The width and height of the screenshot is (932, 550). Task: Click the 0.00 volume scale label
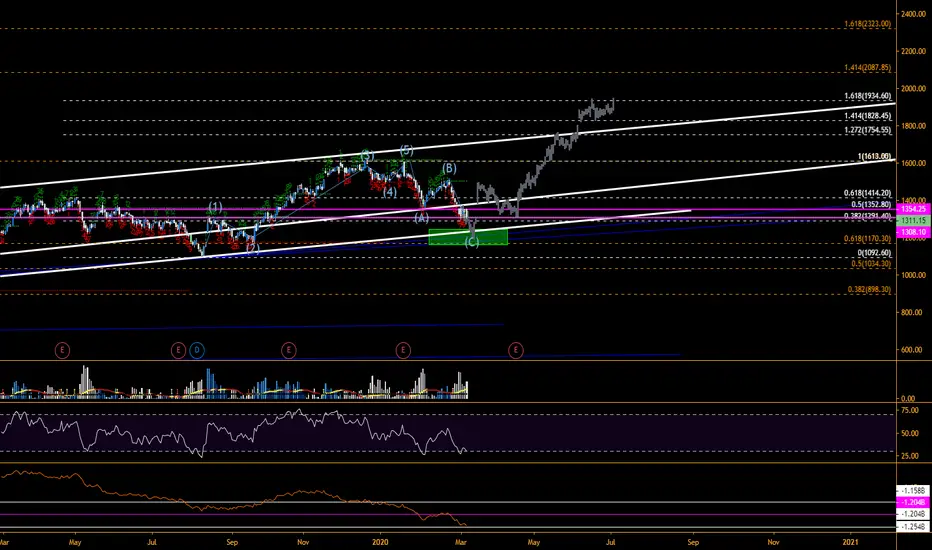click(908, 398)
